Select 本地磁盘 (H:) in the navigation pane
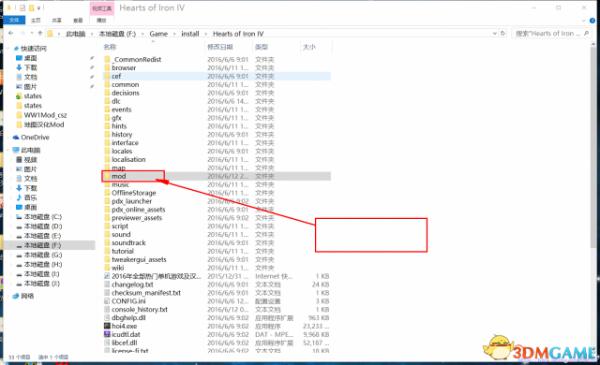 [x=43, y=264]
